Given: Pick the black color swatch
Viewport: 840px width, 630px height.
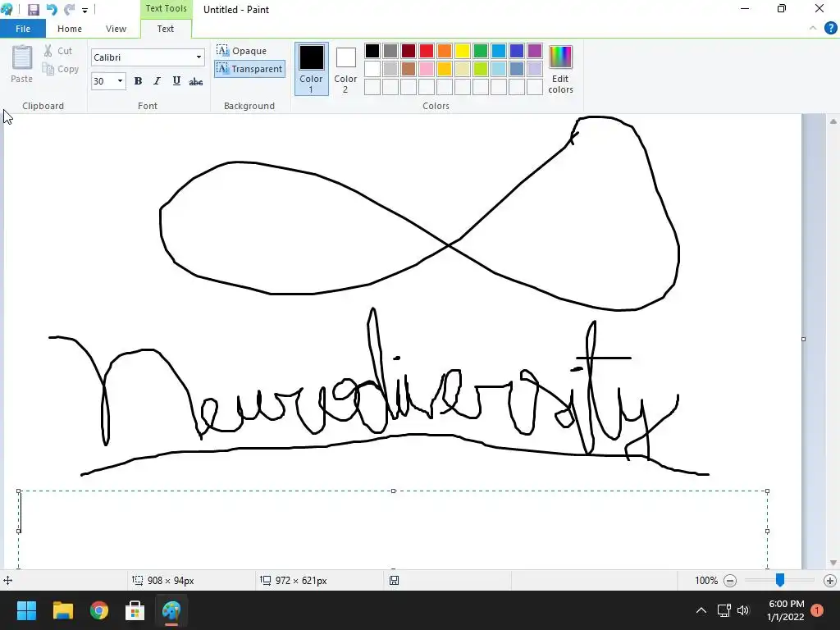Looking at the screenshot, I should click(x=372, y=51).
